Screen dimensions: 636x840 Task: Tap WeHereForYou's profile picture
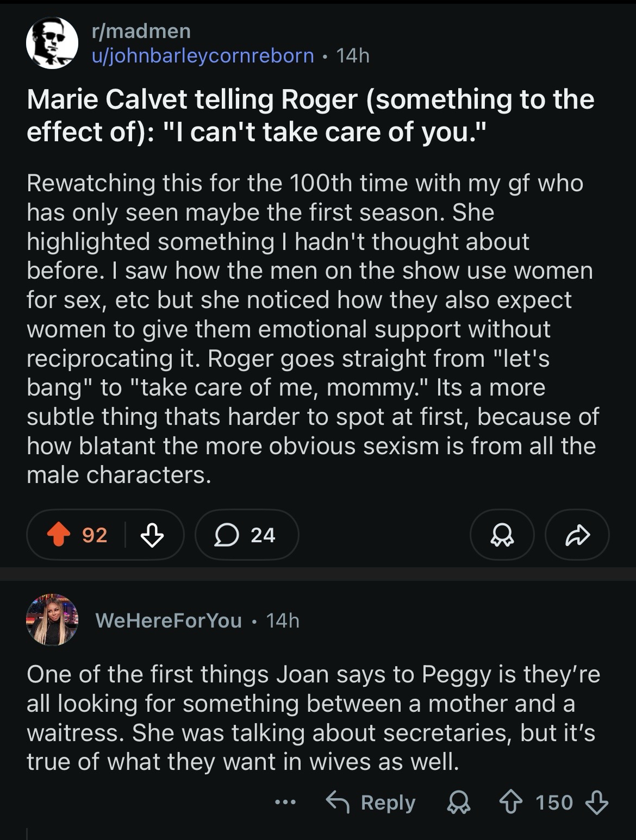[52, 619]
